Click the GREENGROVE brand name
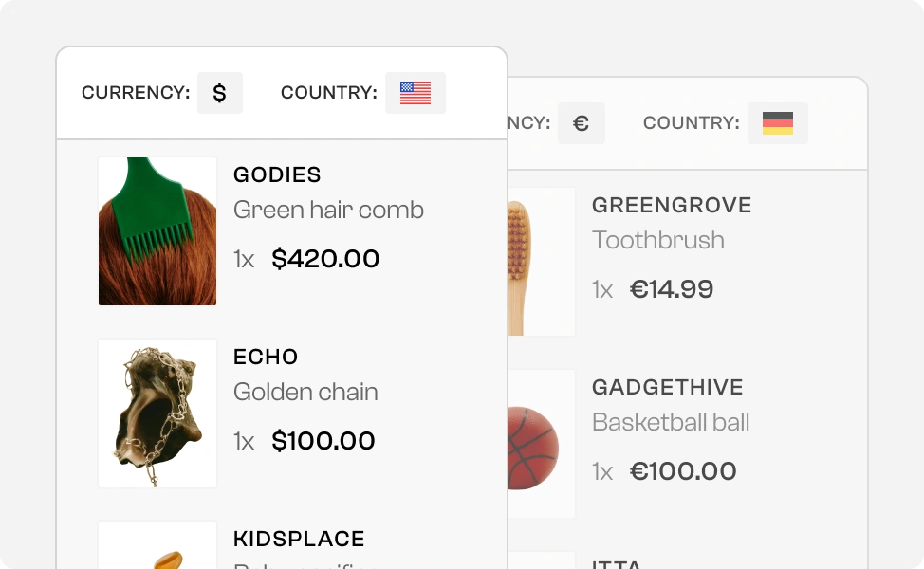Screen dimensions: 924x569 672,205
